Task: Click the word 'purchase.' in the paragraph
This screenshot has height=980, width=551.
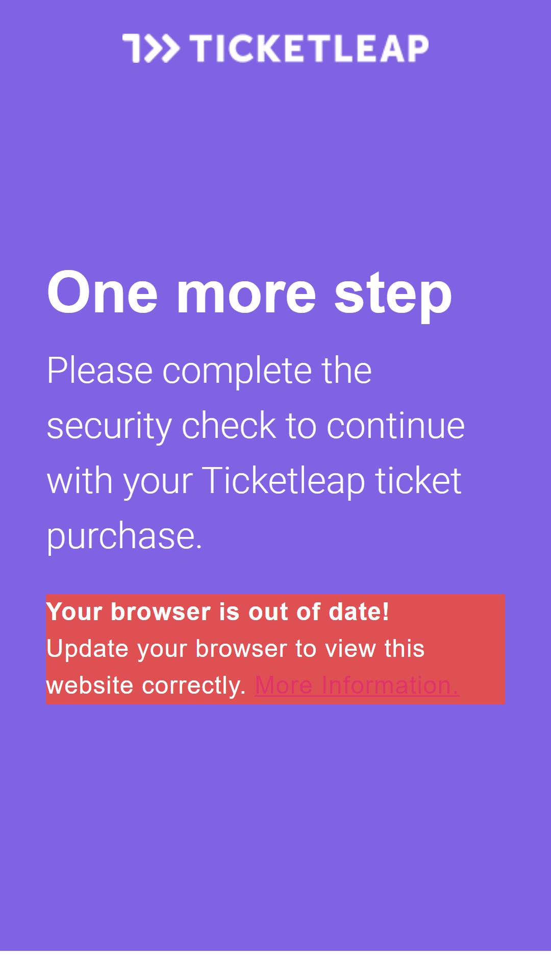Action: (124, 536)
